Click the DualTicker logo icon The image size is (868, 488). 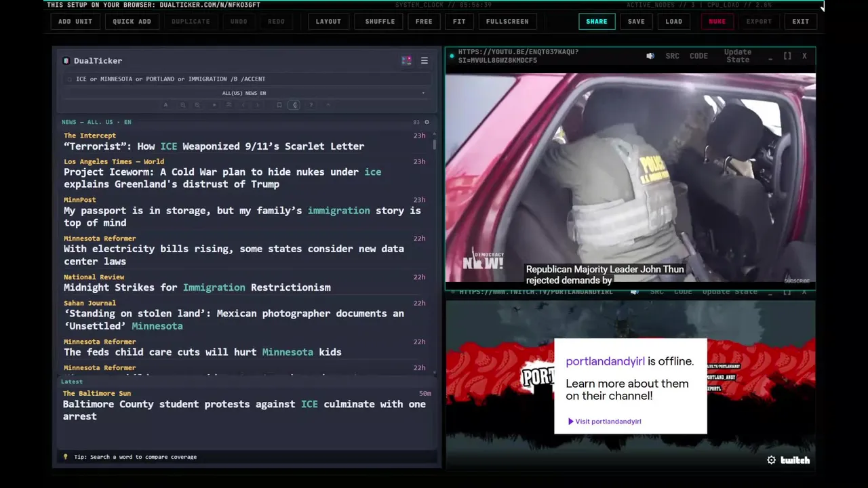coord(66,61)
